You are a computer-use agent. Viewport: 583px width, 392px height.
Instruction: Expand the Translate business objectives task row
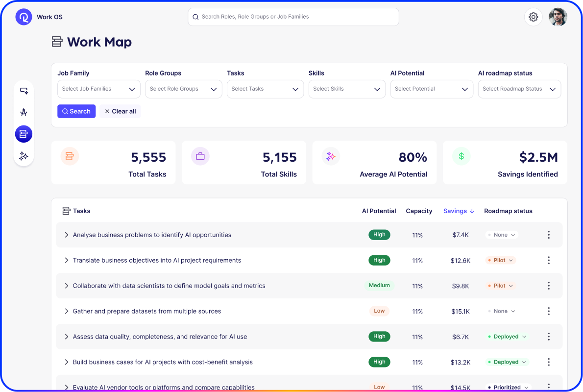[x=67, y=260]
